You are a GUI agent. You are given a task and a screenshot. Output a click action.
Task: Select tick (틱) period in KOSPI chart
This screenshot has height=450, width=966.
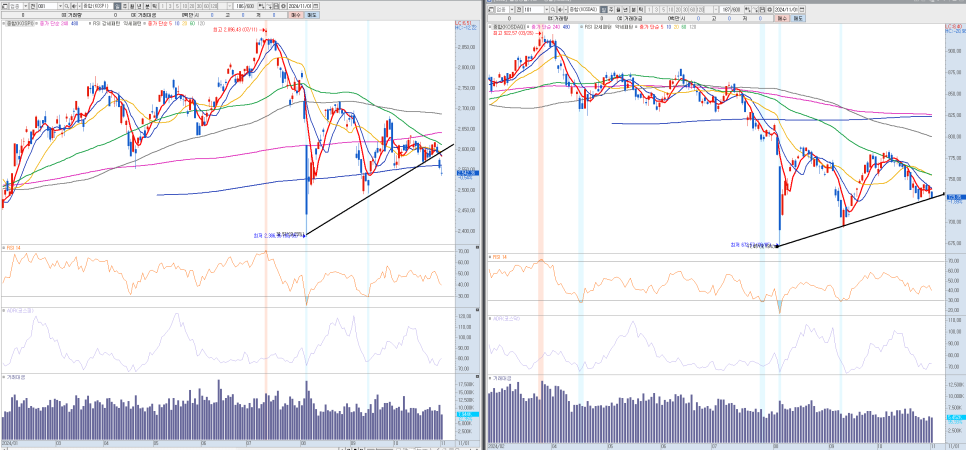[155, 6]
